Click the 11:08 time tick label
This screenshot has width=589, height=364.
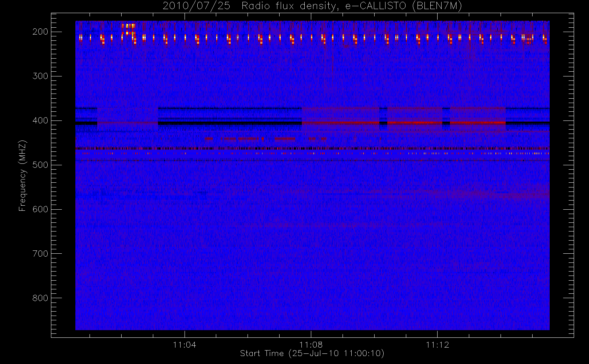[311, 345]
